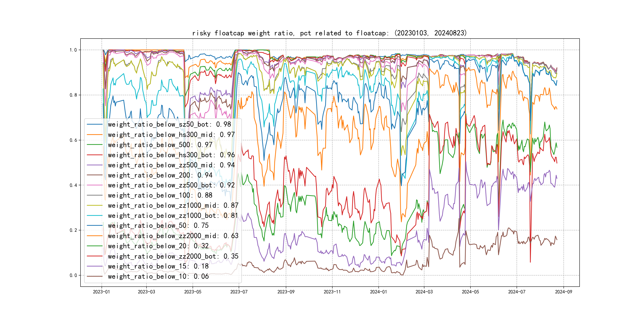The height and width of the screenshot is (322, 644).
Task: Click legend entry weight_ratio_below_zz2000_bot
Action: [x=173, y=256]
